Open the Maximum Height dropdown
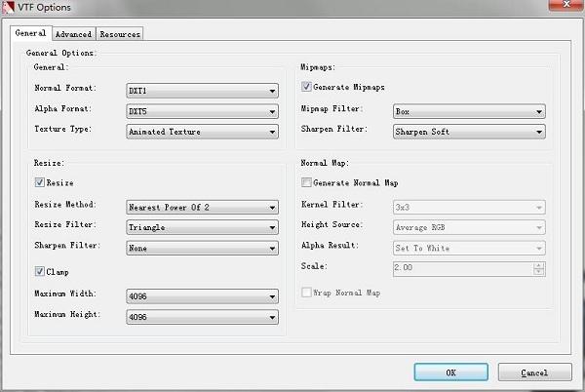This screenshot has height=392, width=585. pyautogui.click(x=202, y=317)
